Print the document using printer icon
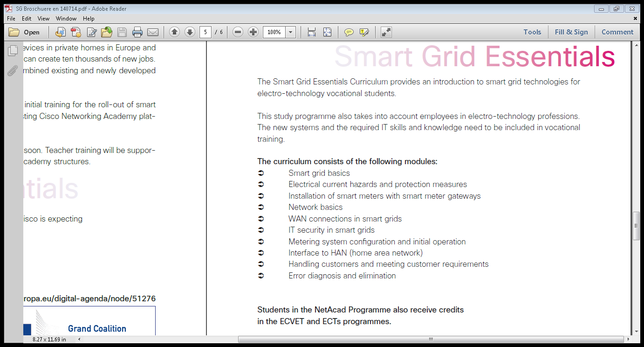This screenshot has height=347, width=644. point(137,32)
